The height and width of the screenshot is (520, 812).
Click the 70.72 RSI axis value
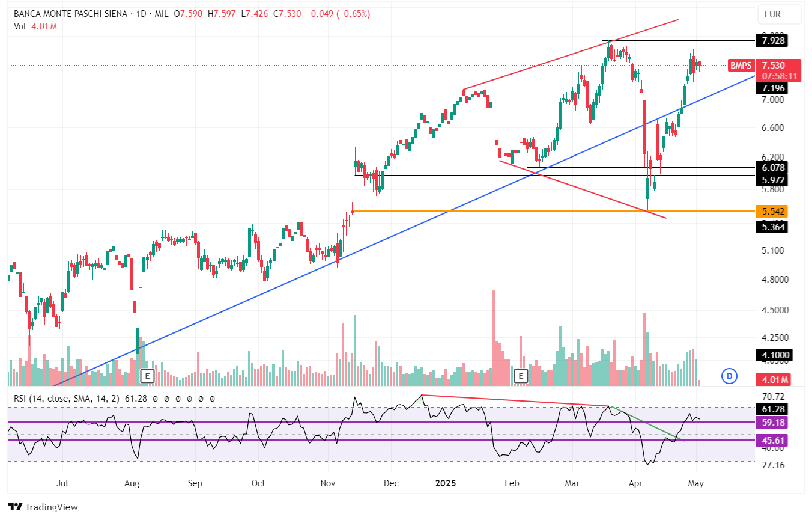click(773, 397)
